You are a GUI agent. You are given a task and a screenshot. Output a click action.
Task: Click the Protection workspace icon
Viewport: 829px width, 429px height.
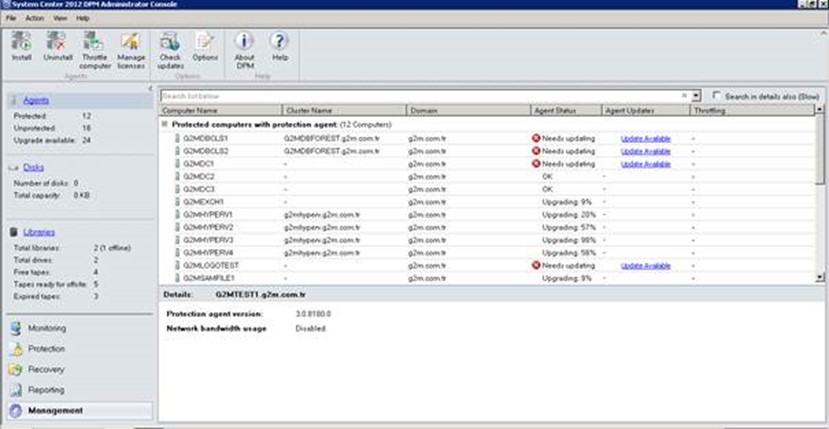point(16,349)
